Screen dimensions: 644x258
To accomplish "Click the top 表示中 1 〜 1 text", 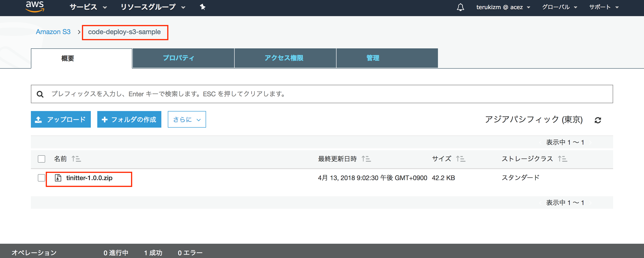I will tap(565, 142).
